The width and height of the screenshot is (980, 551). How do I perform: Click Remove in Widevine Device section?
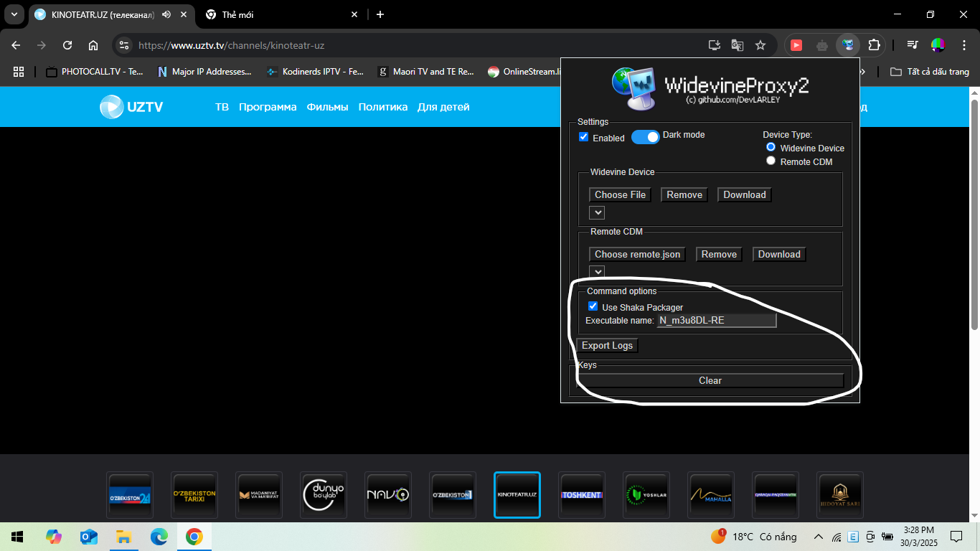click(684, 194)
